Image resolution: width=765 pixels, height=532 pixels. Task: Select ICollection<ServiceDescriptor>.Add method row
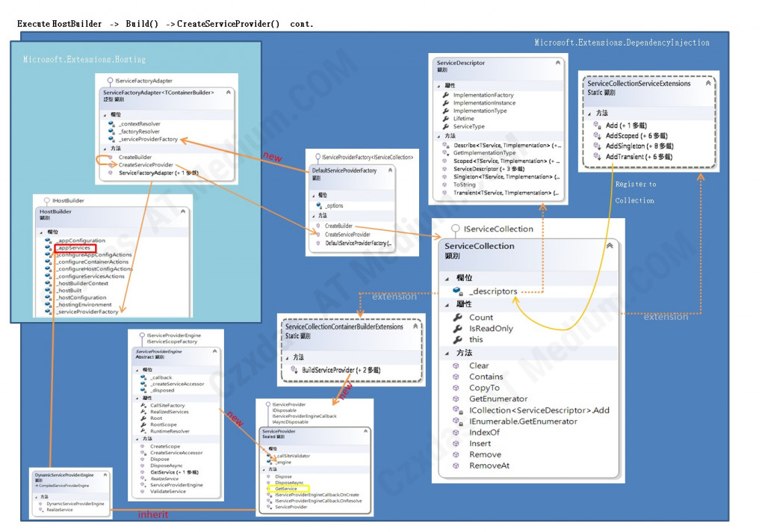[539, 410]
